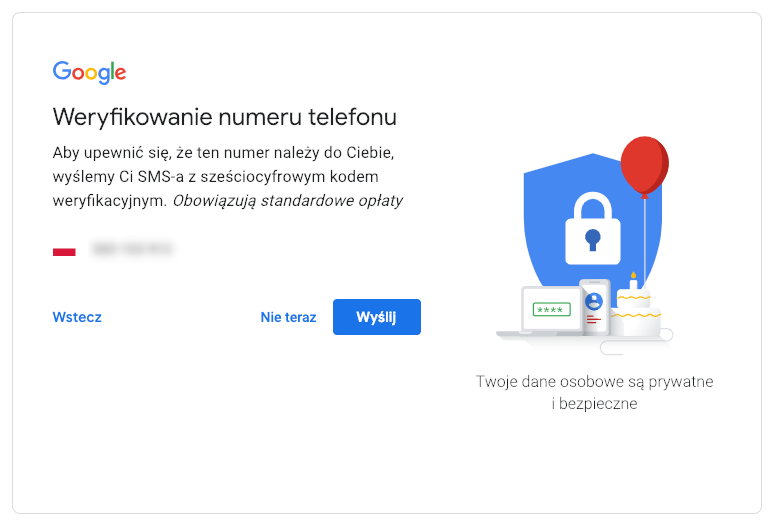Click the caption Twoje dane osobowe są prywatne
This screenshot has width=770, height=521.
coord(594,381)
